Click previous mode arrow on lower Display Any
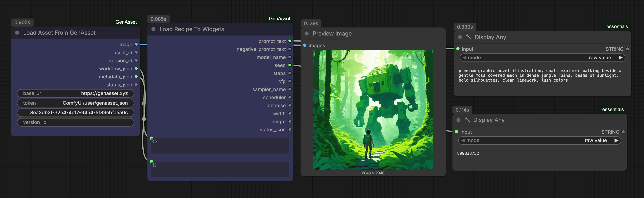 [463, 141]
